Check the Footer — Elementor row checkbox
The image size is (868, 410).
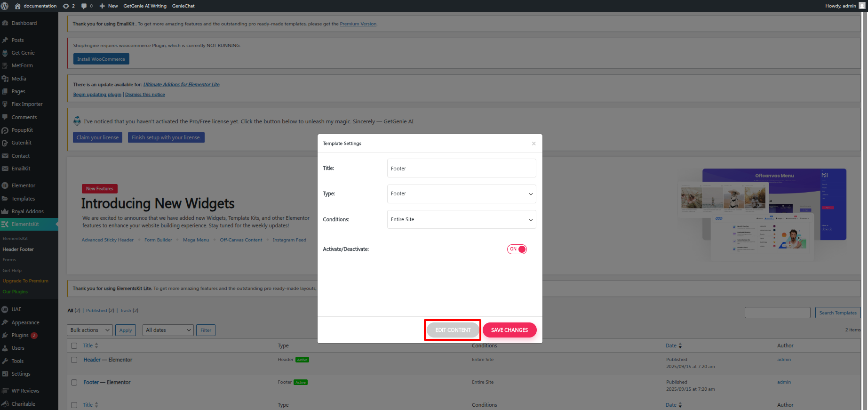[74, 382]
